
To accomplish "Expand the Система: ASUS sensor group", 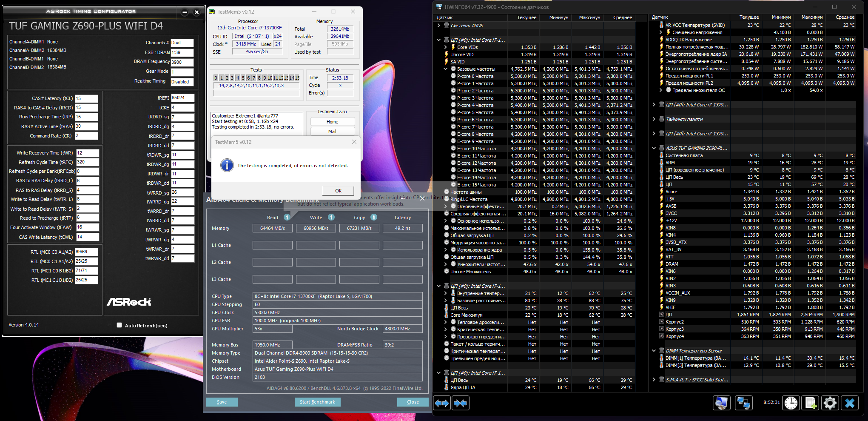I will [x=438, y=26].
